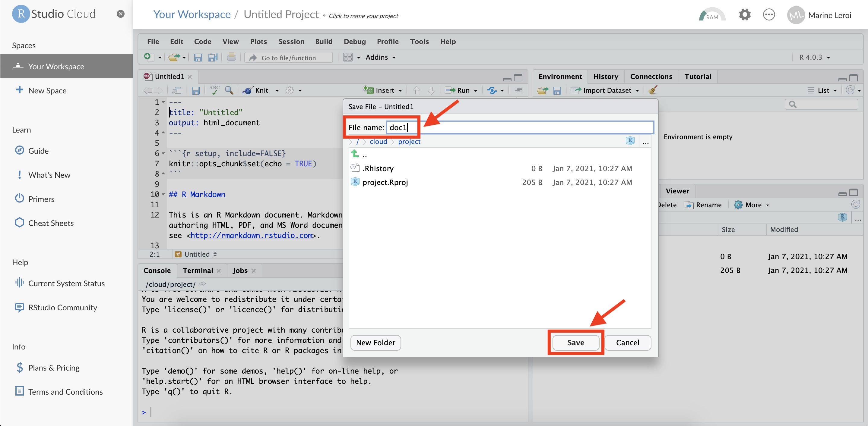Click the save current document icon in main toolbar
Viewport: 868px width, 426px height.
coord(198,58)
